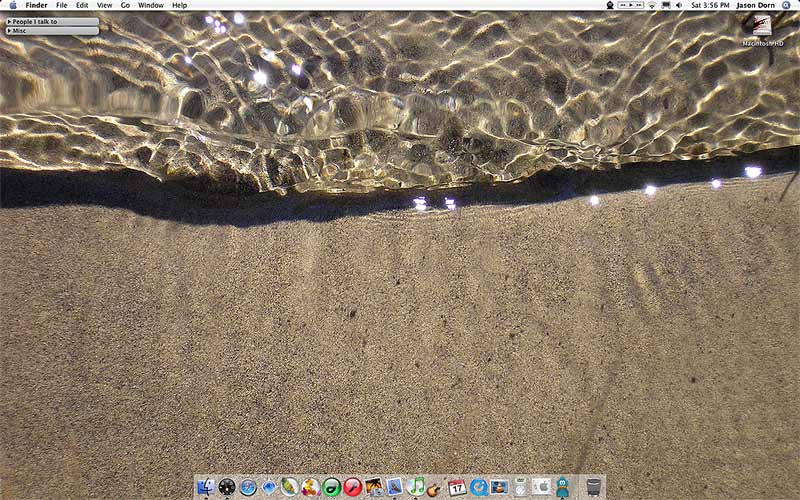
Task: Open the green sphere app in Dock
Action: click(332, 487)
